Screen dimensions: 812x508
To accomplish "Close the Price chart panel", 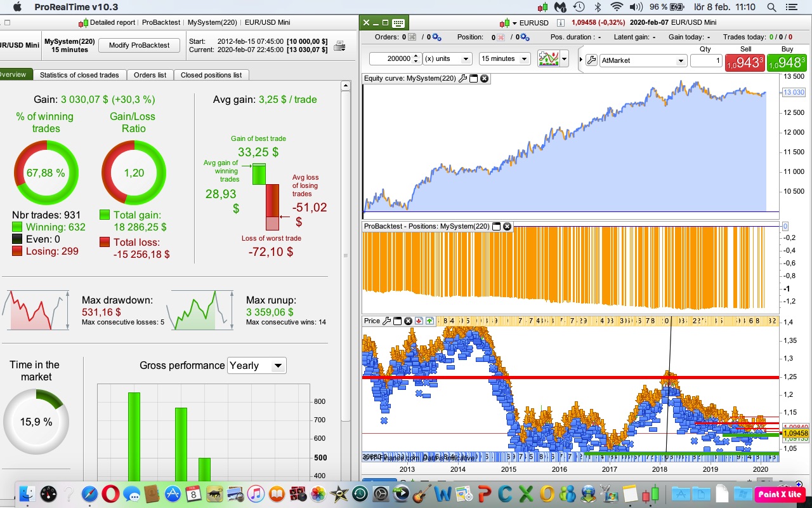I will point(409,321).
